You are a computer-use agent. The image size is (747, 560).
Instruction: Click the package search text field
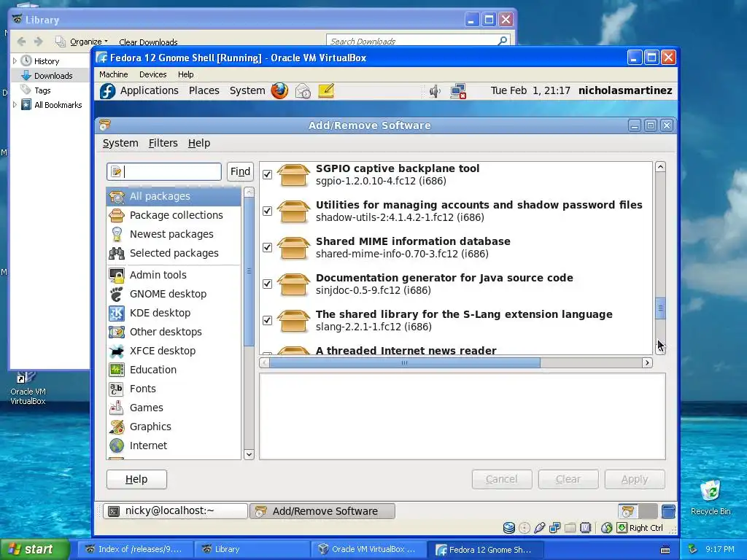164,171
